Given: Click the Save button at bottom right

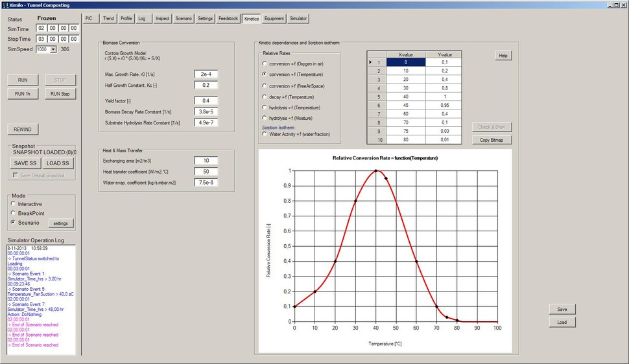Looking at the screenshot, I should tap(562, 310).
